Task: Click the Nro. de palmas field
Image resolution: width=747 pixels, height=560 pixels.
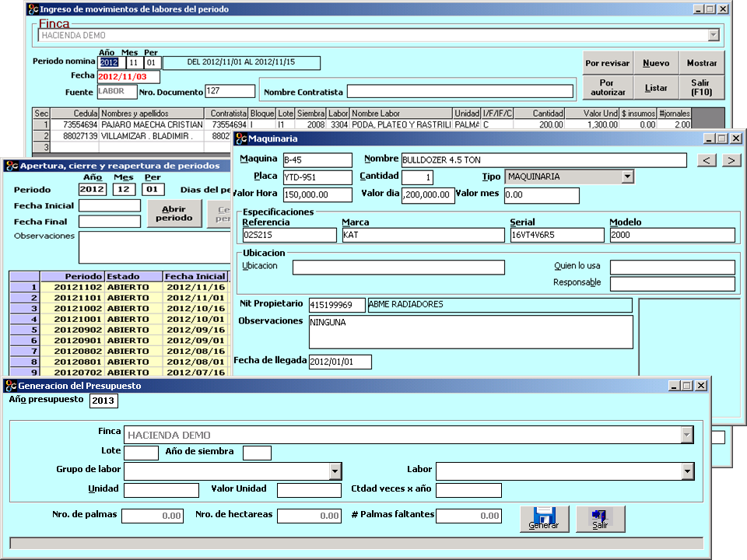Action: coord(153,516)
